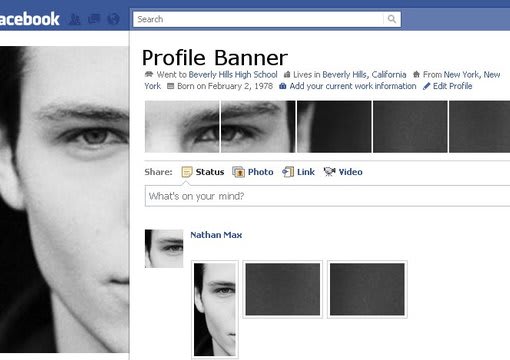Click Add your current work information

pos(353,86)
